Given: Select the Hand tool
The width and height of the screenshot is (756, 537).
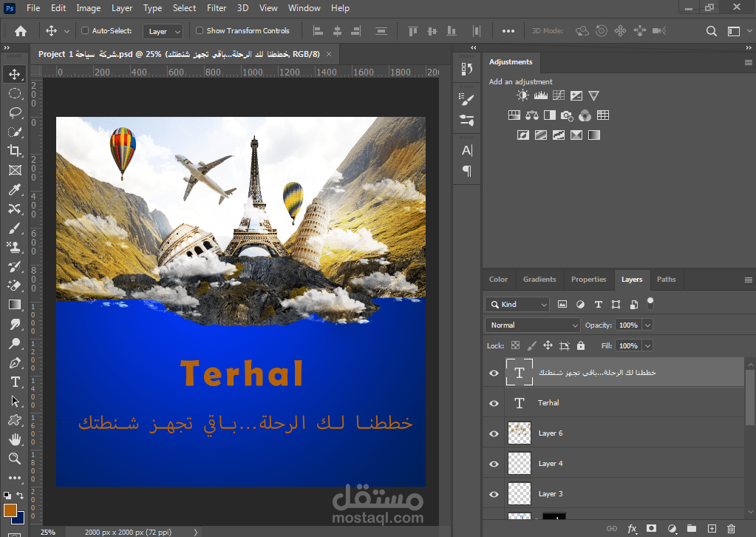Looking at the screenshot, I should [x=15, y=439].
